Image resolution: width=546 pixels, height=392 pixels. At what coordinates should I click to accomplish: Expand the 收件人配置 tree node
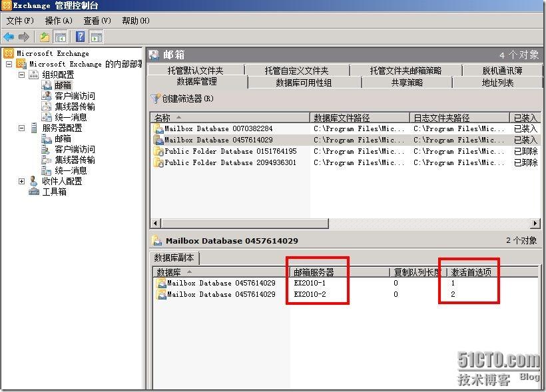21,181
